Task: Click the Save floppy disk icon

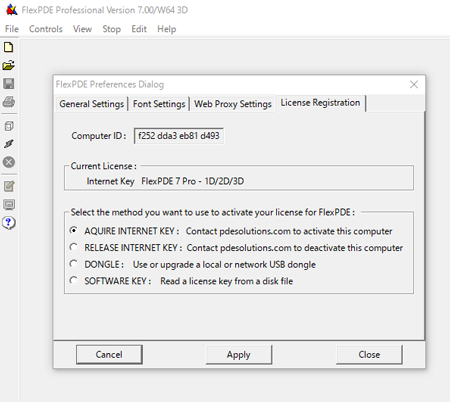Action: (9, 83)
